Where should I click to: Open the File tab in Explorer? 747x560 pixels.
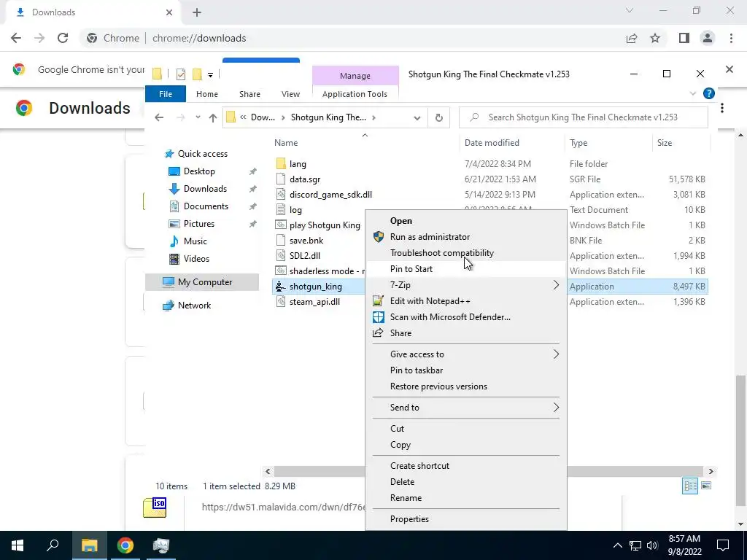[x=166, y=94]
